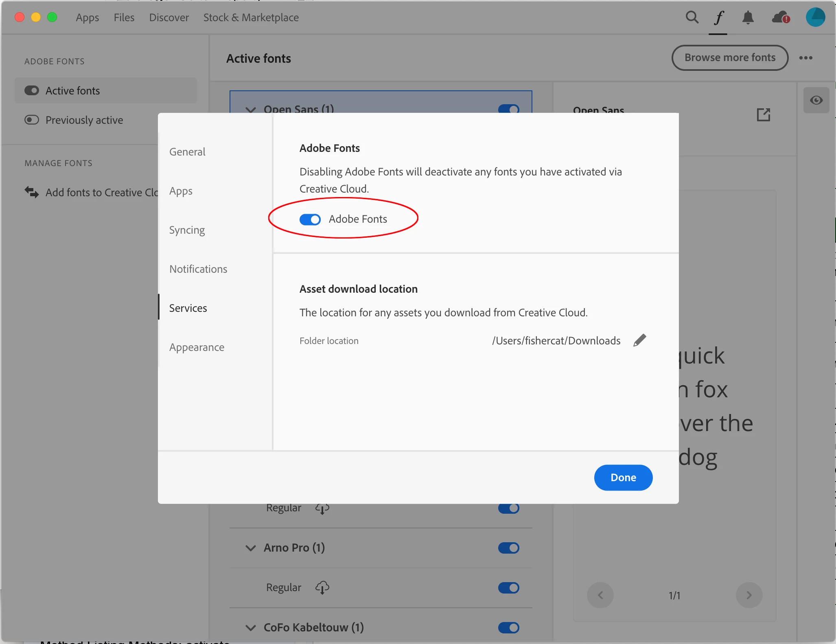Open the fonts "f" icon tab

pyautogui.click(x=718, y=18)
